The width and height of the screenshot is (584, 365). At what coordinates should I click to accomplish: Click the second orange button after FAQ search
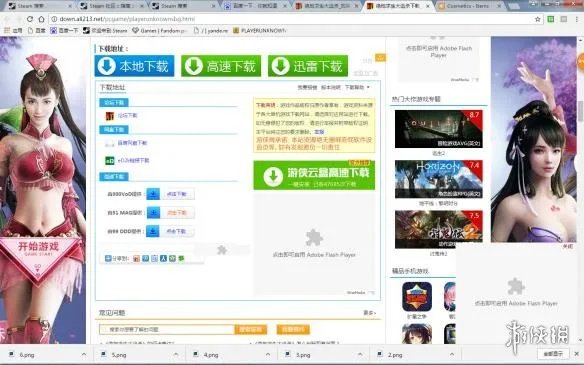click(293, 330)
